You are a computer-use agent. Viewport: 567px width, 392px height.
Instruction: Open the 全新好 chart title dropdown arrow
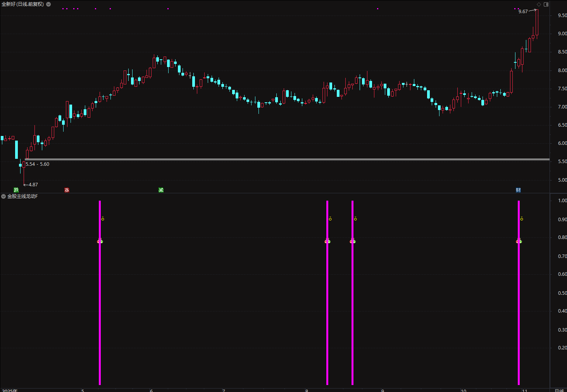pos(48,4)
